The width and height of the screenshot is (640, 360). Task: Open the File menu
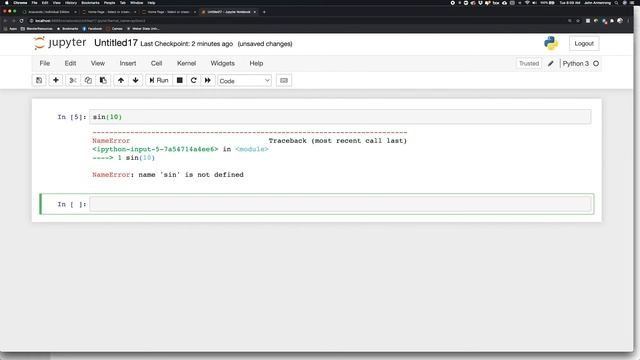[45, 63]
